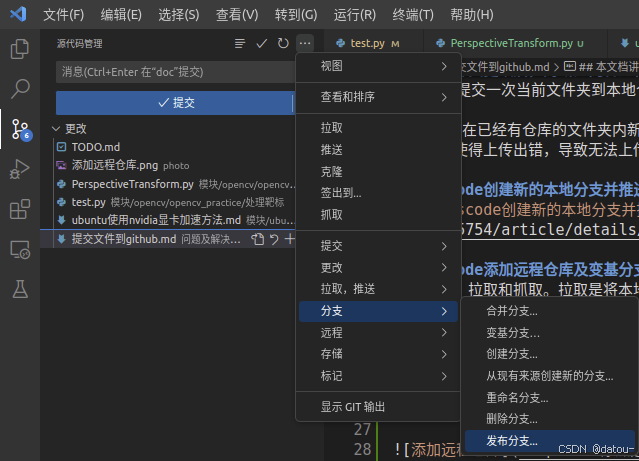Open the Extensions view

20,209
